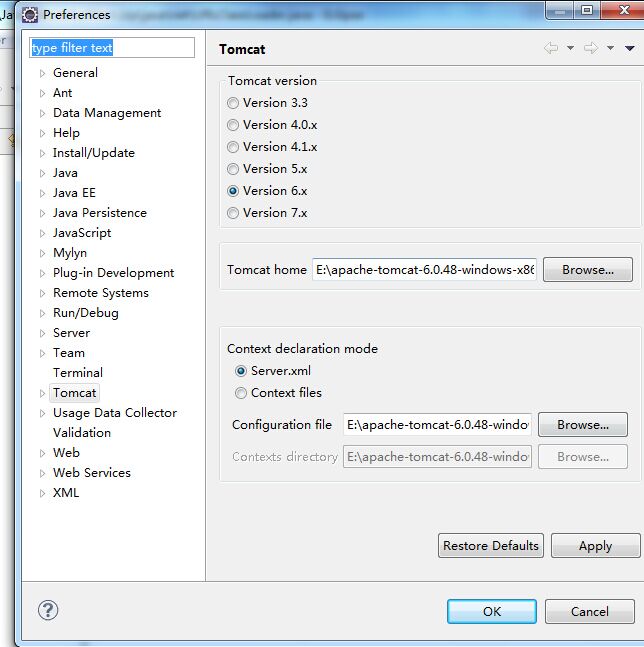Image resolution: width=644 pixels, height=647 pixels.
Task: Select Remote Systems in the tree
Action: tap(101, 293)
